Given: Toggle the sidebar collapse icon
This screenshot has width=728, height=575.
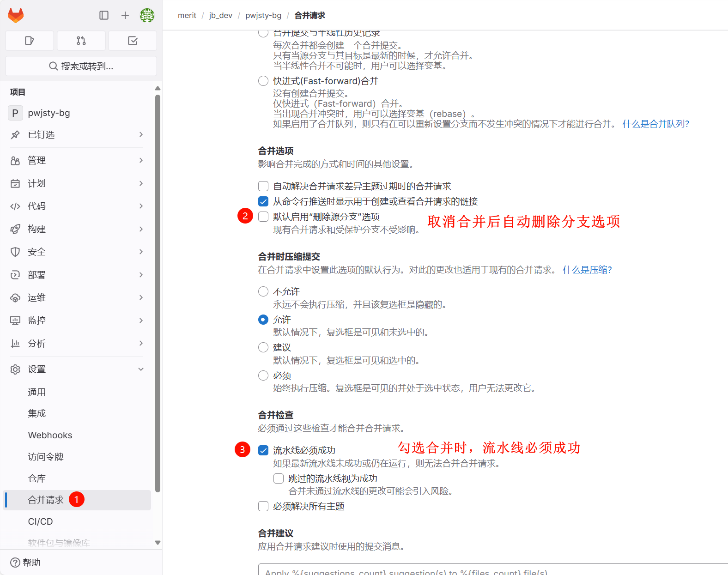Looking at the screenshot, I should click(104, 15).
